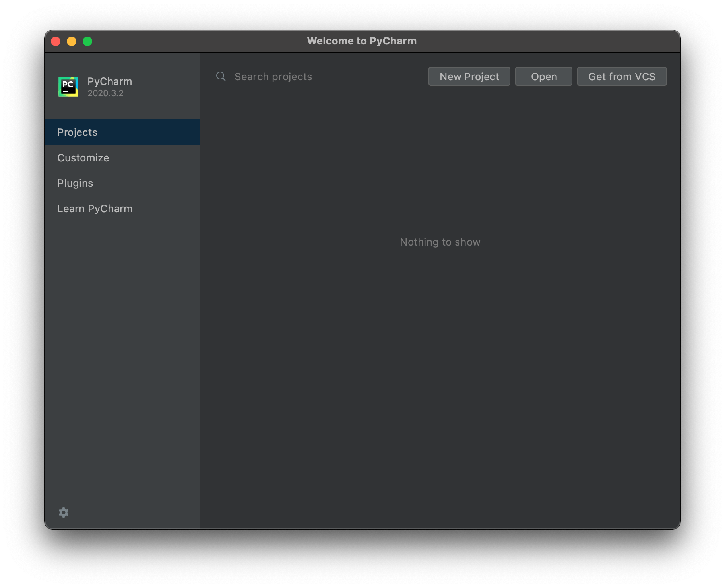This screenshot has height=588, width=725.
Task: Go to Learn PyCharm tab
Action: (122, 208)
